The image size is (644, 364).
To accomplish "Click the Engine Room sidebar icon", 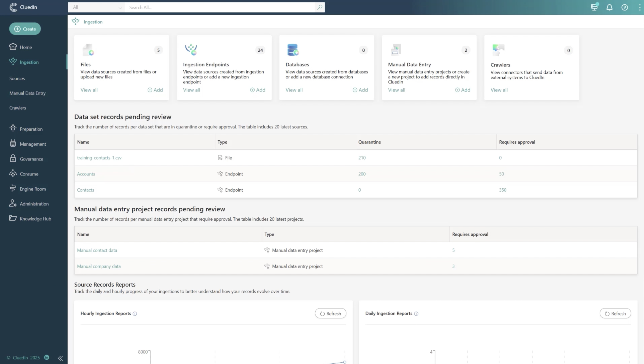I will (x=13, y=189).
